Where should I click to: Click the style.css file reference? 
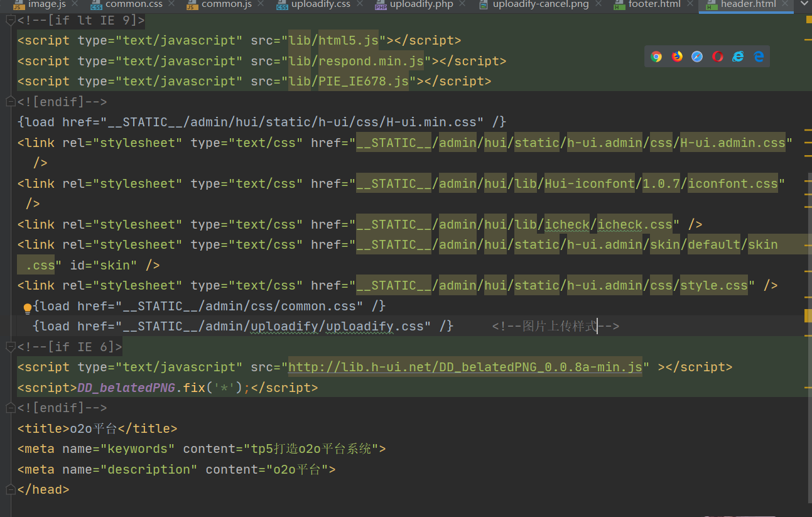click(714, 286)
